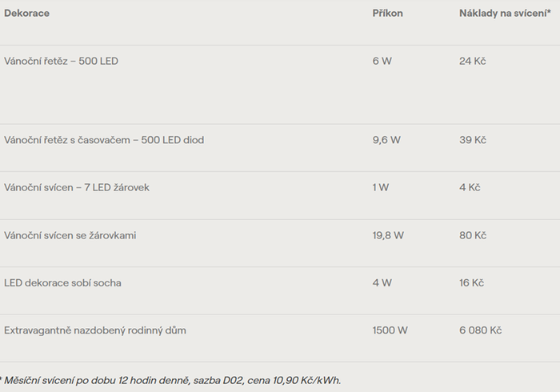Click the 6 W power value
This screenshot has height=392, width=560.
[382, 61]
